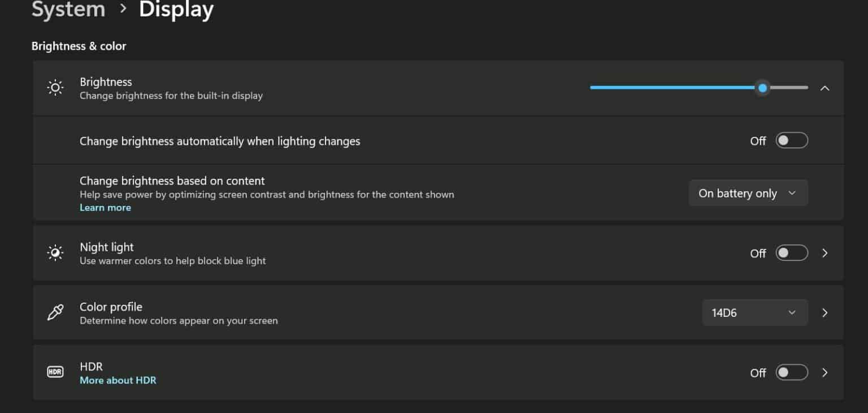This screenshot has width=868, height=413.
Task: Adjust the Brightness slider
Action: coord(762,88)
